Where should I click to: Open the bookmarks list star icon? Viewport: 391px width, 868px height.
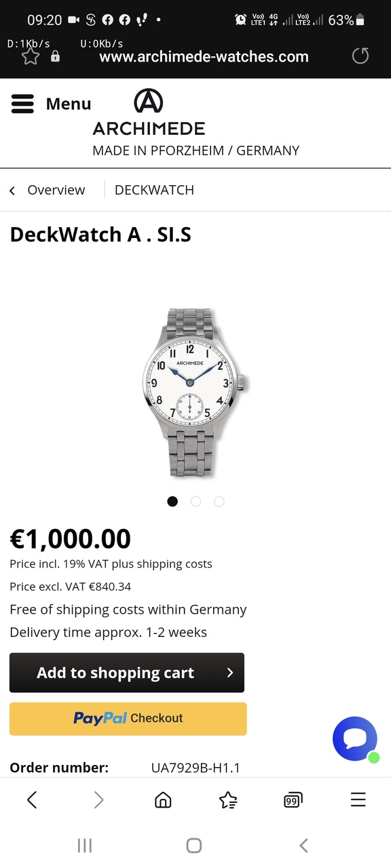tap(228, 800)
